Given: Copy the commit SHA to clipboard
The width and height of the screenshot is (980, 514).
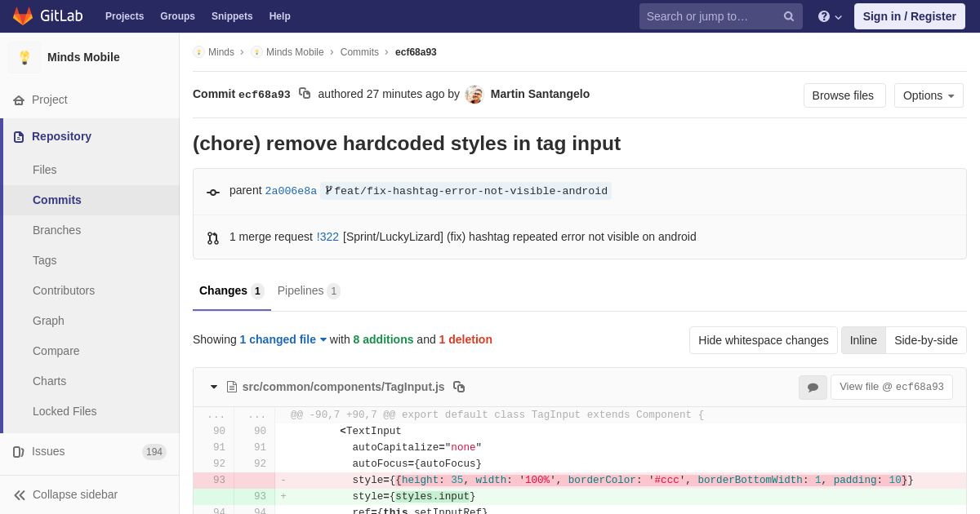Looking at the screenshot, I should (x=305, y=94).
